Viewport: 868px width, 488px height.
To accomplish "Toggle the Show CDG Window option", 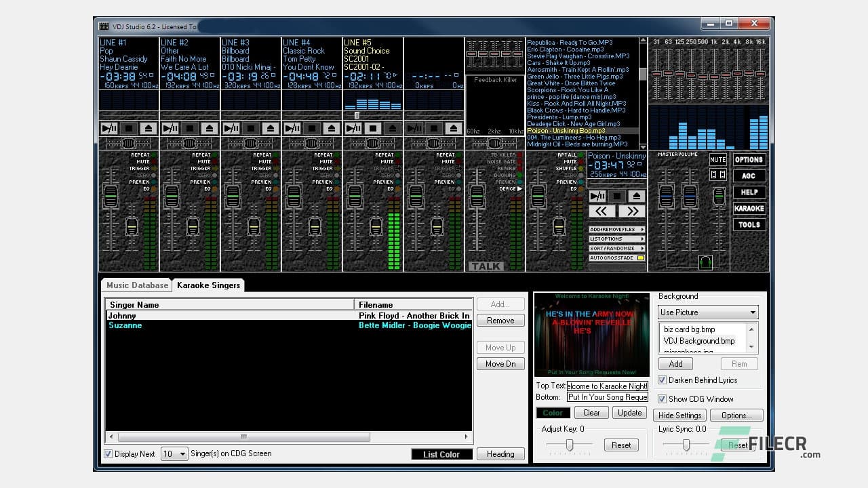I will (x=663, y=399).
